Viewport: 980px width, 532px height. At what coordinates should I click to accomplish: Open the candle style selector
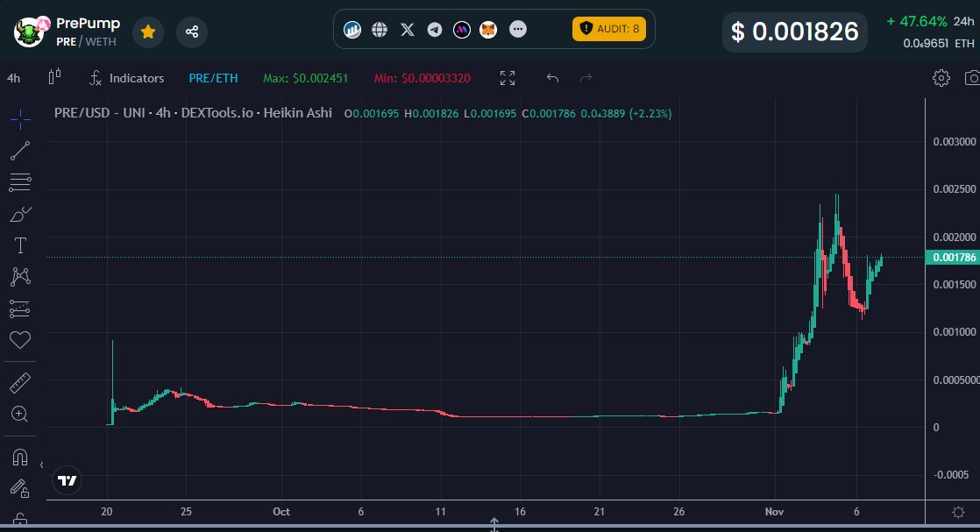pos(53,77)
